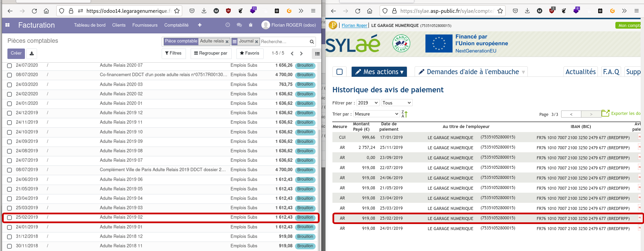Toggle sort order A-Z icon in SYLAE
The image size is (644, 251).
(x=405, y=114)
